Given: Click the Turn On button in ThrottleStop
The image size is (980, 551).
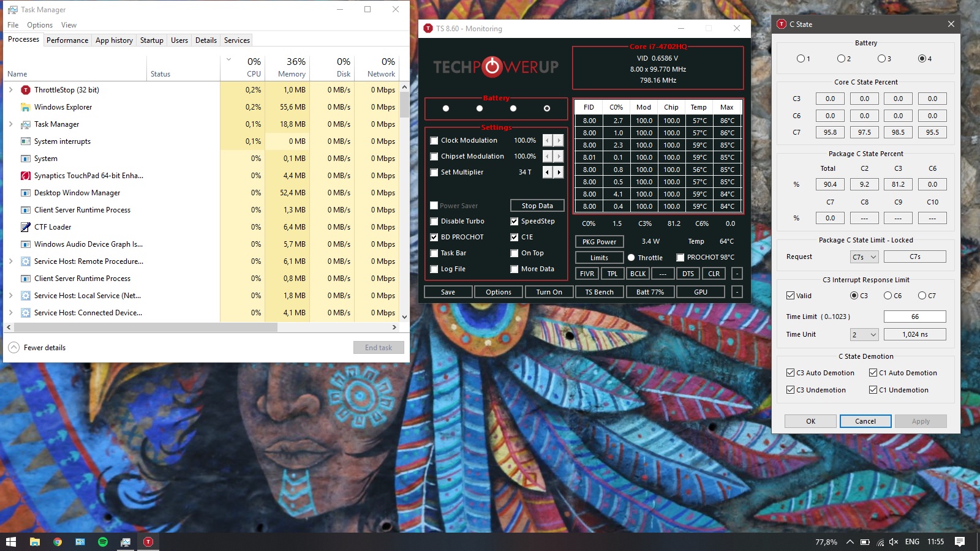Looking at the screenshot, I should click(549, 292).
